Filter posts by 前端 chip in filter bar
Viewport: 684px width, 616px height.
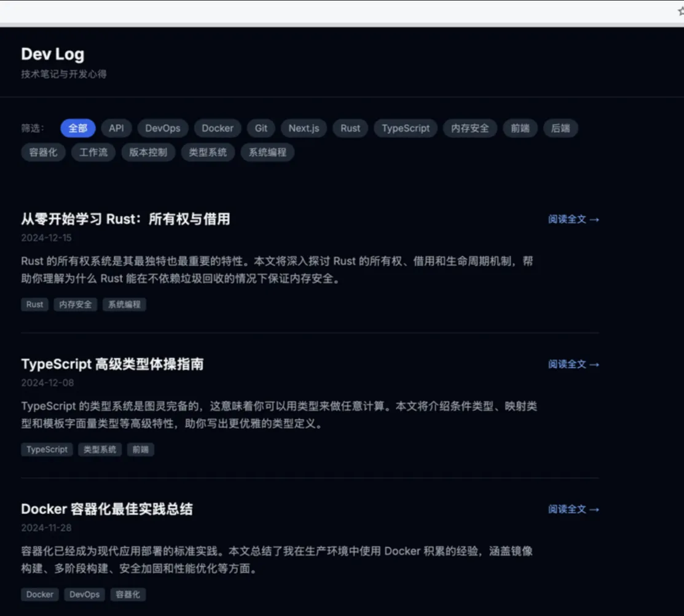(x=520, y=128)
